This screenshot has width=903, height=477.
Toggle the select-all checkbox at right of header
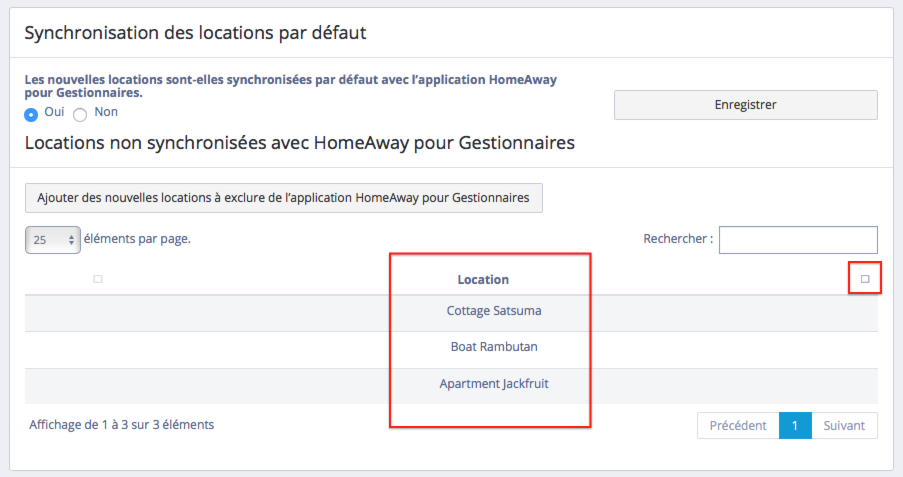pyautogui.click(x=865, y=279)
